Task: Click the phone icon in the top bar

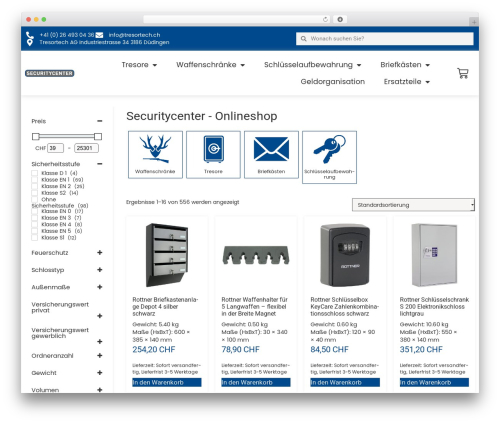Action: coord(30,35)
